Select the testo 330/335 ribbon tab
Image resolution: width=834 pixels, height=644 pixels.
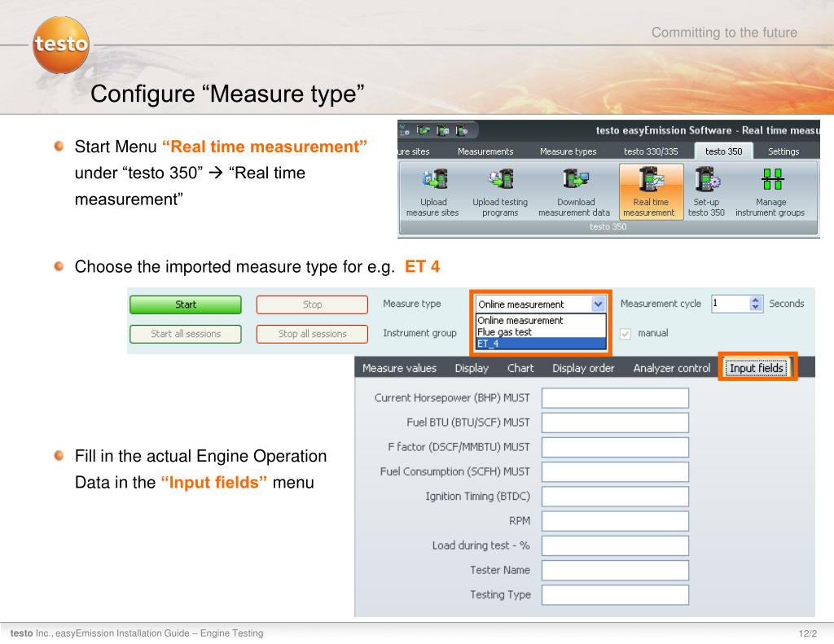[x=651, y=151]
